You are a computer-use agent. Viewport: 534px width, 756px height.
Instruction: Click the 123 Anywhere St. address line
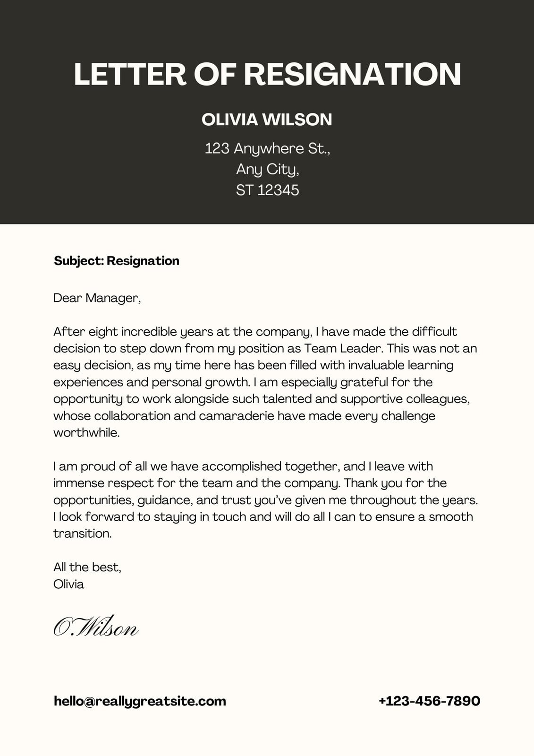[x=267, y=149]
